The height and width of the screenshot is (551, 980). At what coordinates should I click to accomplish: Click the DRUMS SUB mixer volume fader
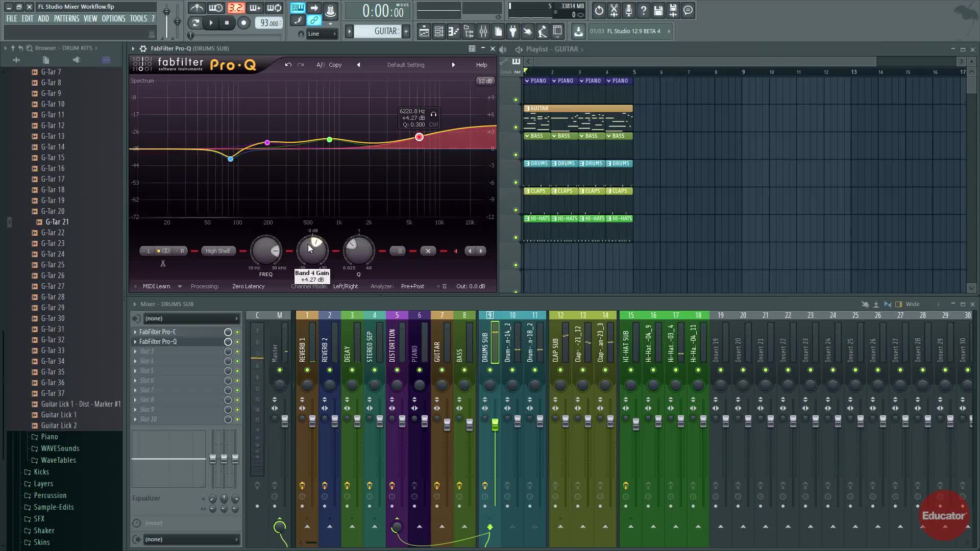[x=495, y=424]
